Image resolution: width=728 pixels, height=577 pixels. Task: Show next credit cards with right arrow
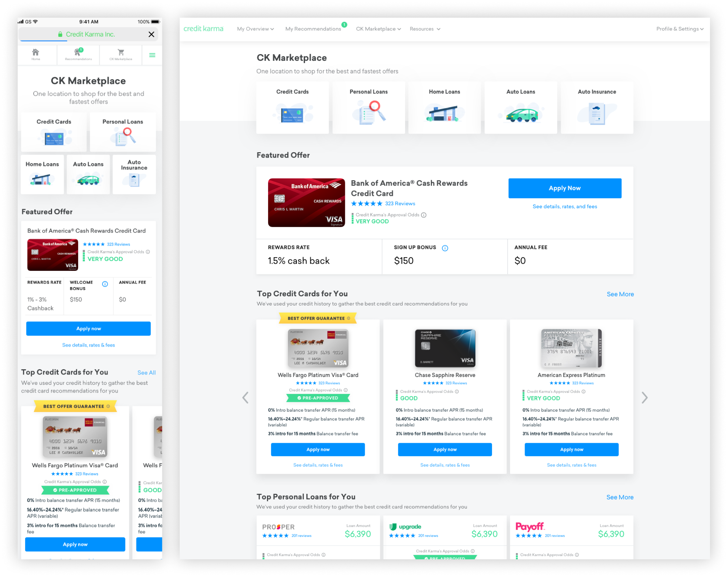[x=645, y=398]
